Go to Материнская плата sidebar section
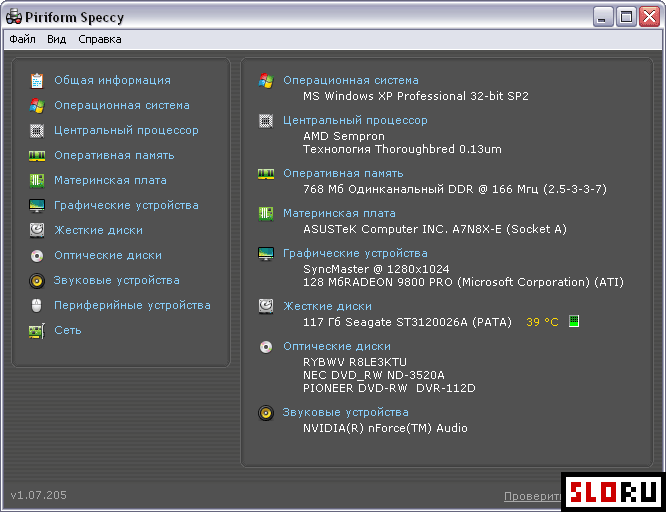 click(110, 181)
